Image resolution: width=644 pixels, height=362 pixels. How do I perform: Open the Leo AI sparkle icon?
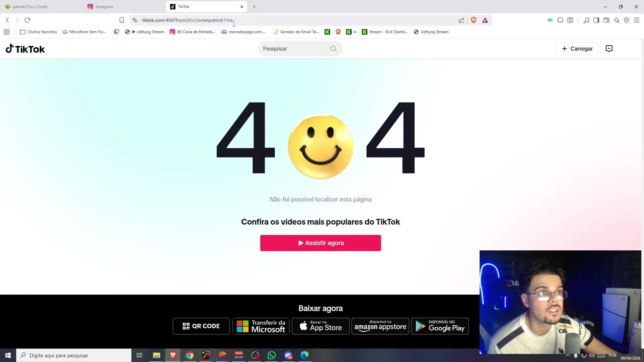[616, 20]
